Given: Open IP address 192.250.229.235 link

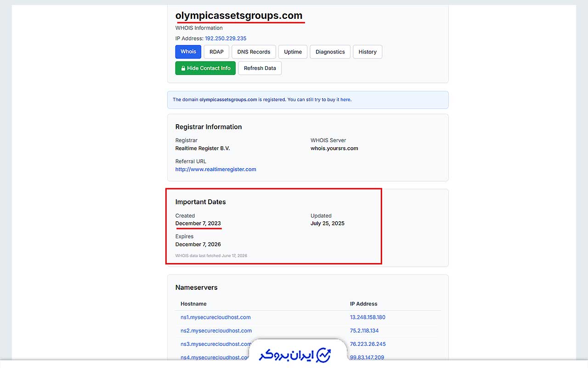Looking at the screenshot, I should tap(226, 38).
